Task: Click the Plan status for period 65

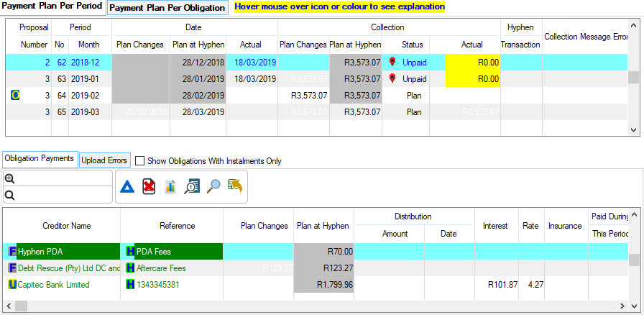Action: 414,112
